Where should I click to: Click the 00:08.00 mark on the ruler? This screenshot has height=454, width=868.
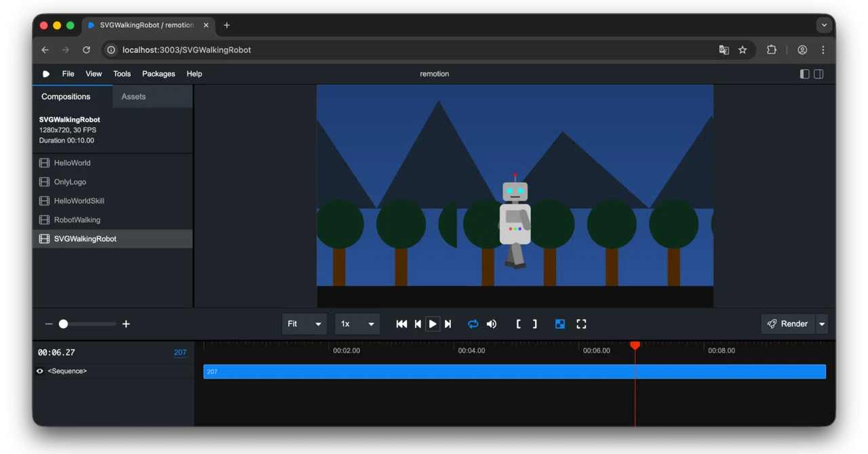pos(722,350)
